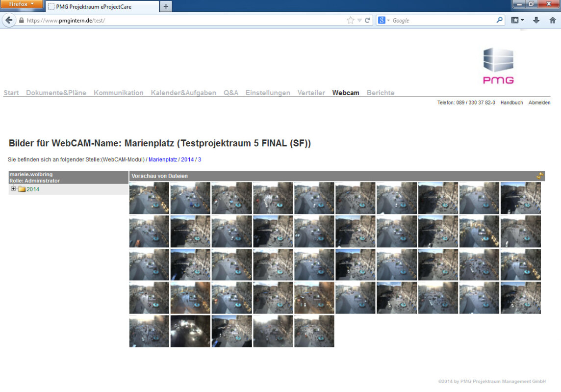This screenshot has height=392, width=561.
Task: Log out via the Abmelden link
Action: (x=539, y=103)
